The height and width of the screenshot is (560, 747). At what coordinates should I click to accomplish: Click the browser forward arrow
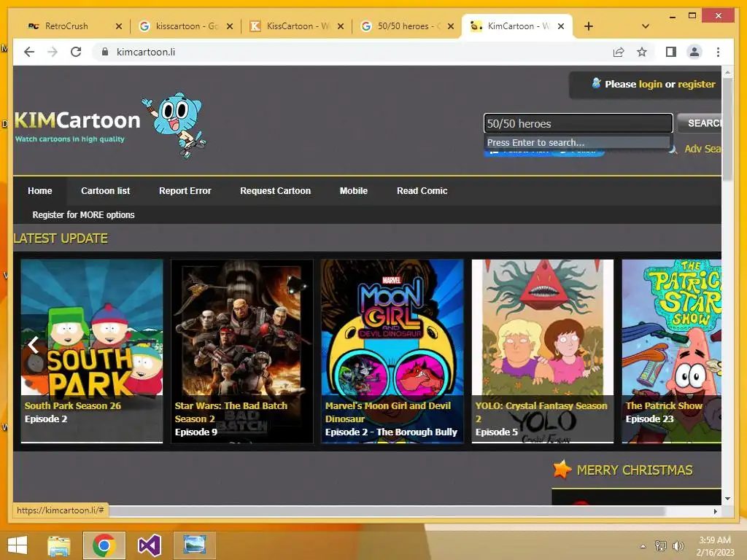click(53, 52)
